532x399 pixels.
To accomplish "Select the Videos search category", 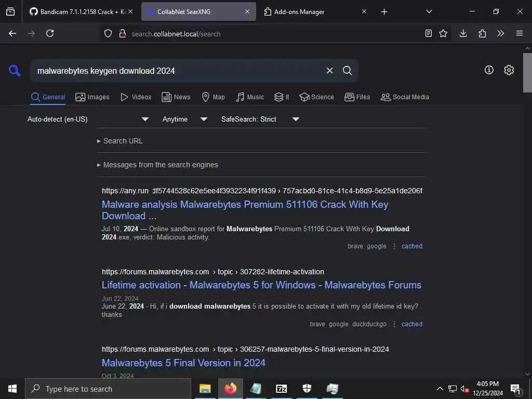I will pyautogui.click(x=136, y=97).
